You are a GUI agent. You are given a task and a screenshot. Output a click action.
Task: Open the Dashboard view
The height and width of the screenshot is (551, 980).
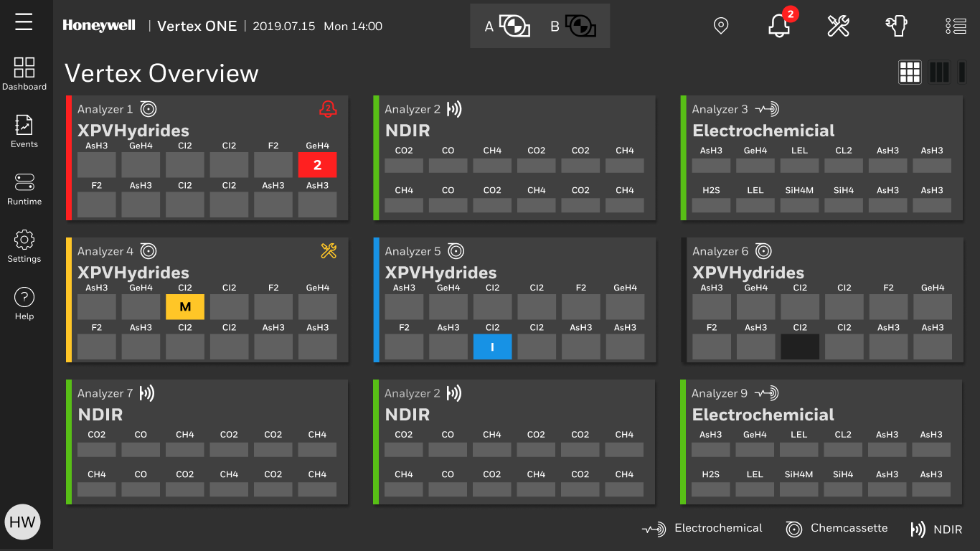point(24,74)
